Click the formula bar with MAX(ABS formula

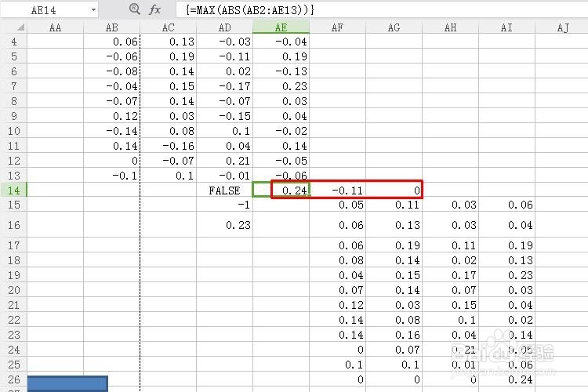point(382,9)
